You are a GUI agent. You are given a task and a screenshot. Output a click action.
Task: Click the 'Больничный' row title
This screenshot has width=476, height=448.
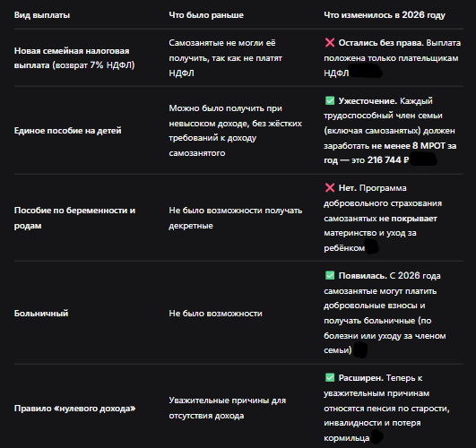(41, 314)
